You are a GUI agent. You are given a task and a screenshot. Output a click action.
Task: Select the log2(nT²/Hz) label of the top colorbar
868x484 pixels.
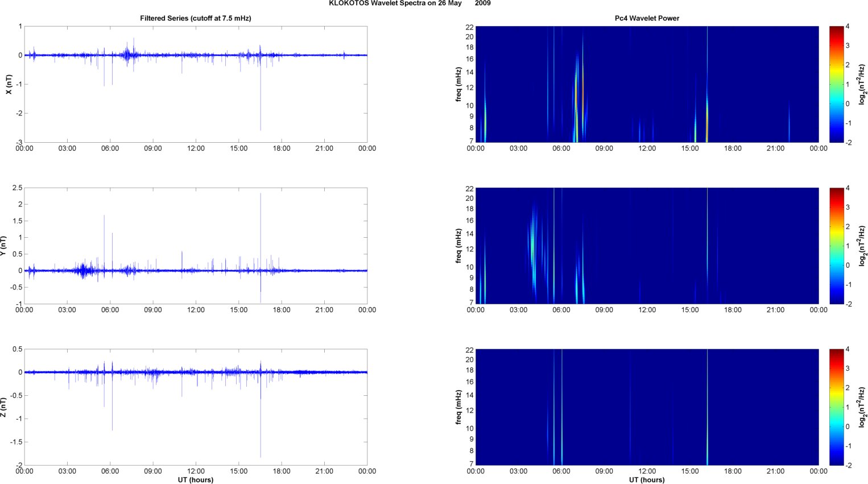pos(862,84)
